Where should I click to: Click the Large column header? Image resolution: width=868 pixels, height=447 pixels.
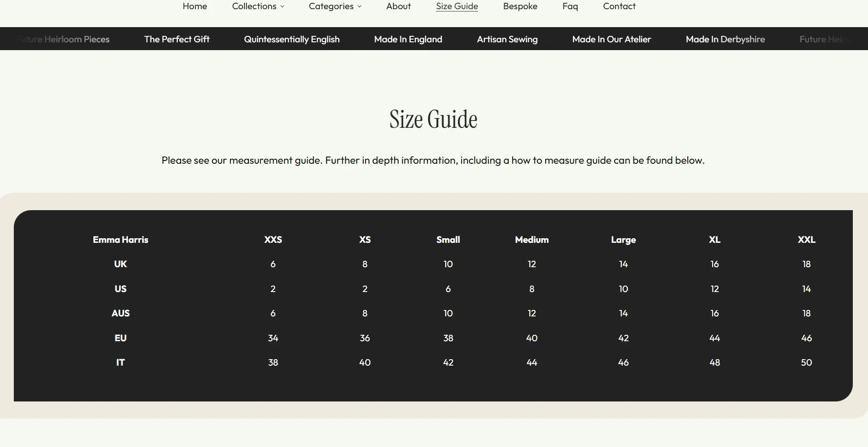click(x=623, y=240)
